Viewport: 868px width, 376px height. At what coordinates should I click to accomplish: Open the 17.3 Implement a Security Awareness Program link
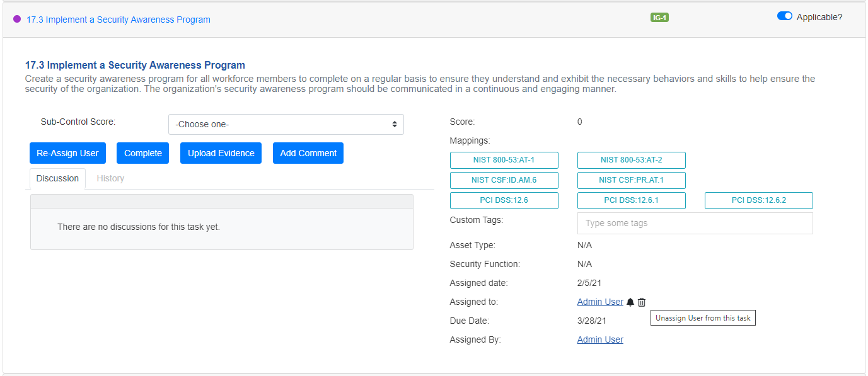coord(117,20)
